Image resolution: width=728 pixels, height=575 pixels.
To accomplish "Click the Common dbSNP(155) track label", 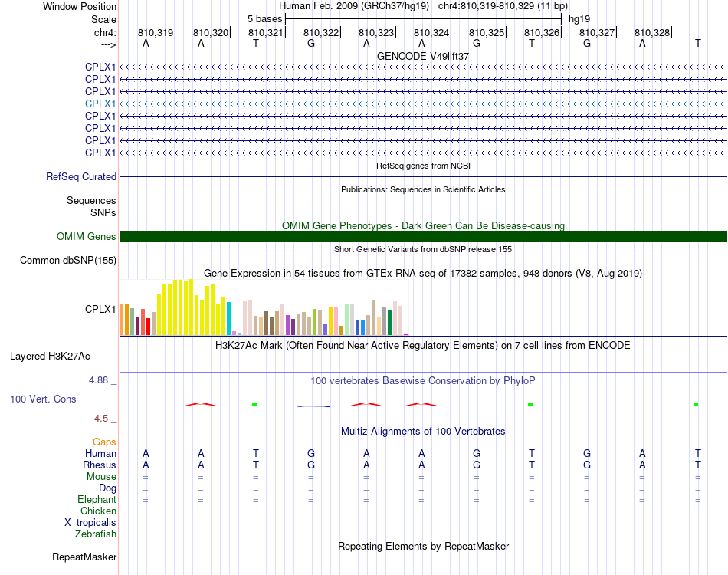I will (68, 260).
